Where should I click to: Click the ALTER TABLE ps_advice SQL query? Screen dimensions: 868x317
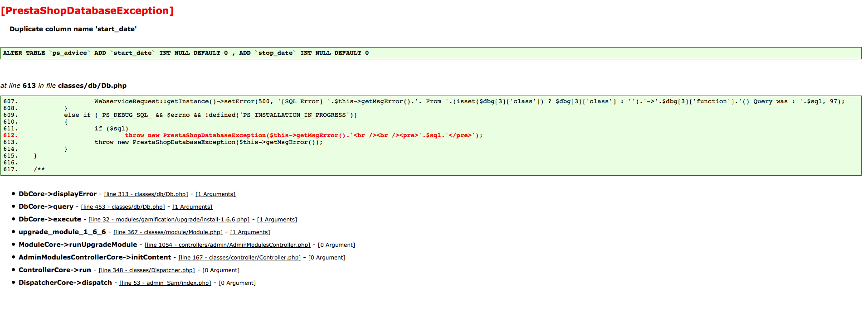186,53
